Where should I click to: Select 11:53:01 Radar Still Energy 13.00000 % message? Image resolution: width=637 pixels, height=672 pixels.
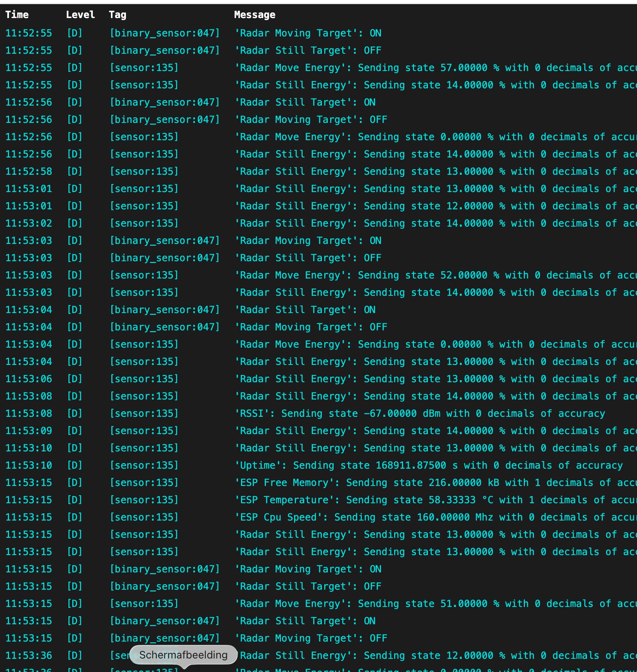[x=435, y=189]
